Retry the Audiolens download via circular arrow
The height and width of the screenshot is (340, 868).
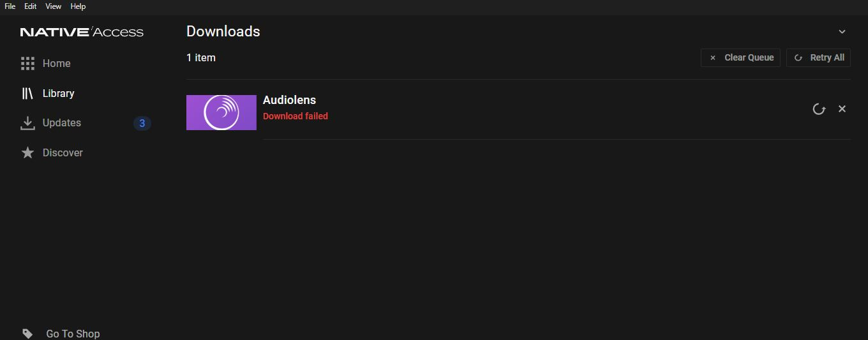pyautogui.click(x=819, y=109)
